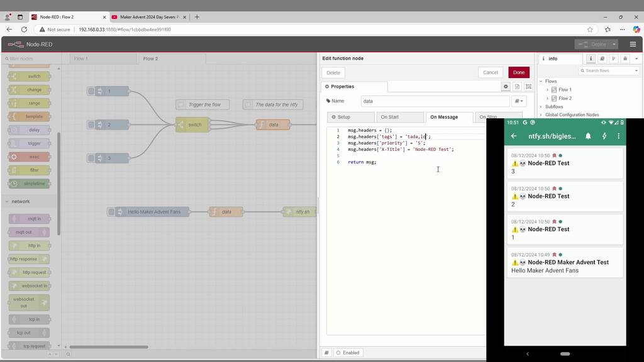Click the Node-RED logo in header

(16, 45)
